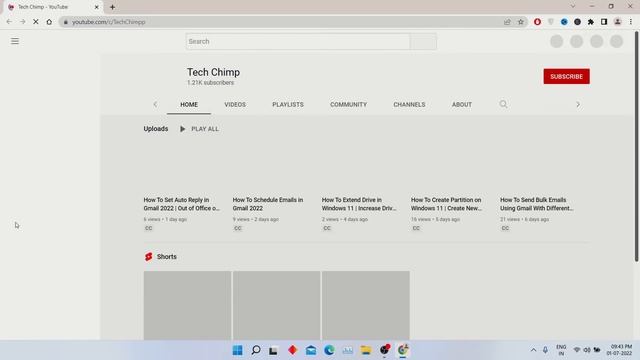Stop loading the page with X button

tap(36, 22)
